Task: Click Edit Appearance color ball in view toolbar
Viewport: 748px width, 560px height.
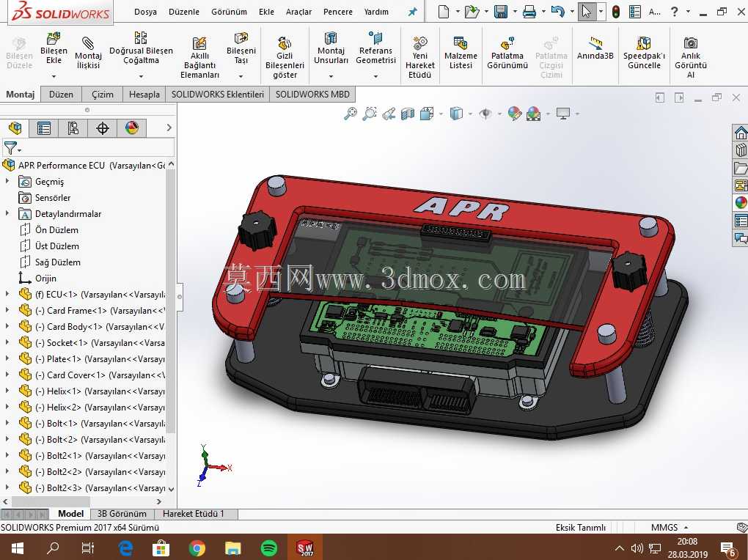Action: click(x=514, y=114)
